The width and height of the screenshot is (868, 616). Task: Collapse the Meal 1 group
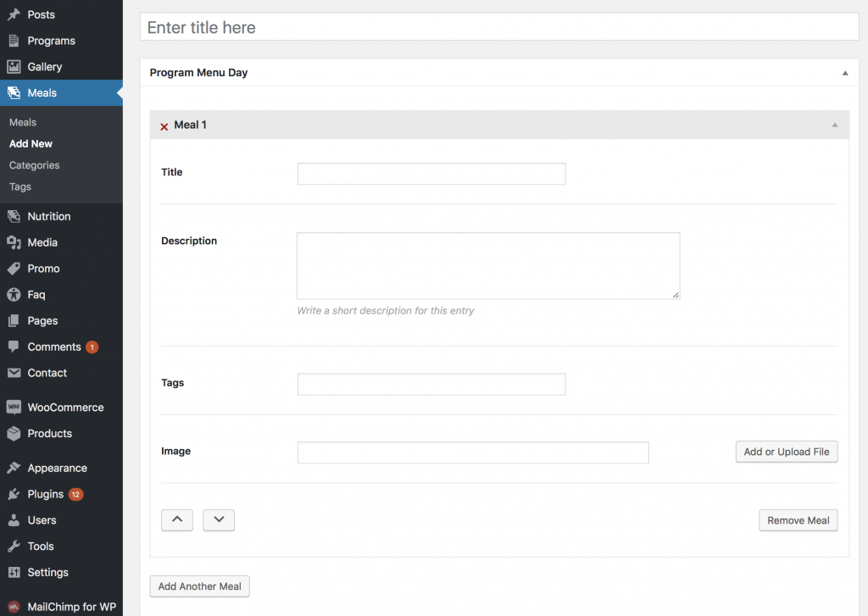click(x=835, y=125)
